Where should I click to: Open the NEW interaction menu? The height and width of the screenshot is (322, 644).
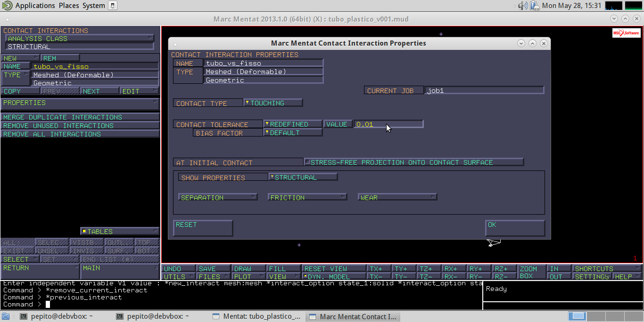point(20,58)
